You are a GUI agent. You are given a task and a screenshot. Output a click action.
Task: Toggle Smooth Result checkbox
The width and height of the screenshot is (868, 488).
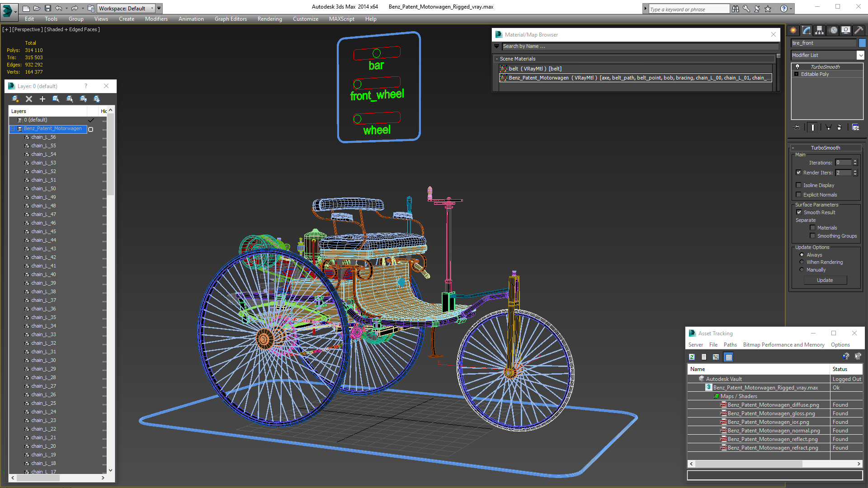pos(799,212)
